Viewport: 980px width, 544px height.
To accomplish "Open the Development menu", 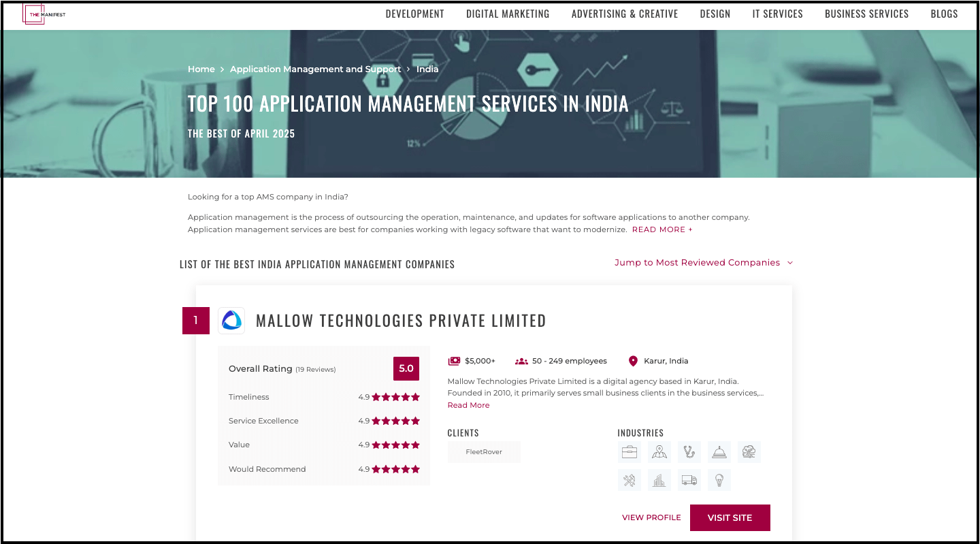I will point(414,14).
